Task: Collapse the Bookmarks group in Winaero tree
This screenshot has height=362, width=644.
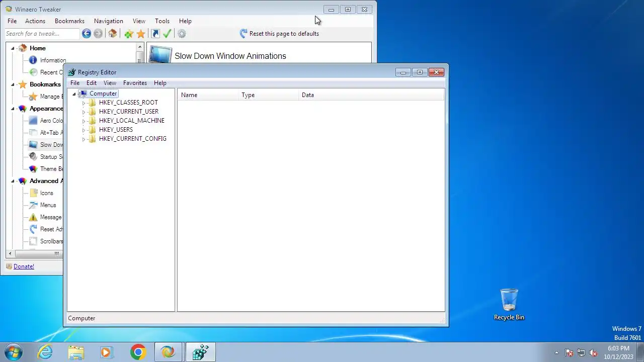Action: point(13,84)
